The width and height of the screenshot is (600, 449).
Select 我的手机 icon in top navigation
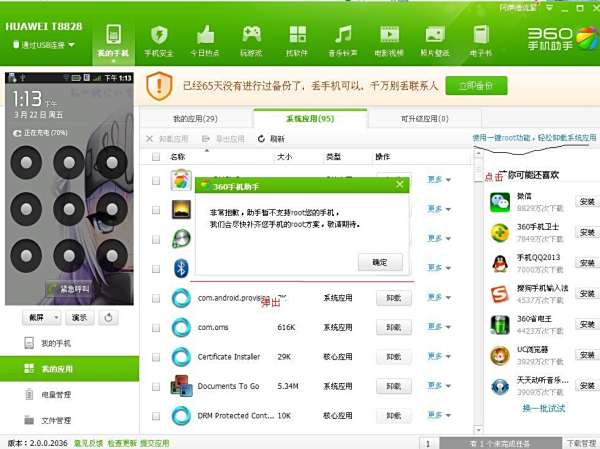pos(113,34)
